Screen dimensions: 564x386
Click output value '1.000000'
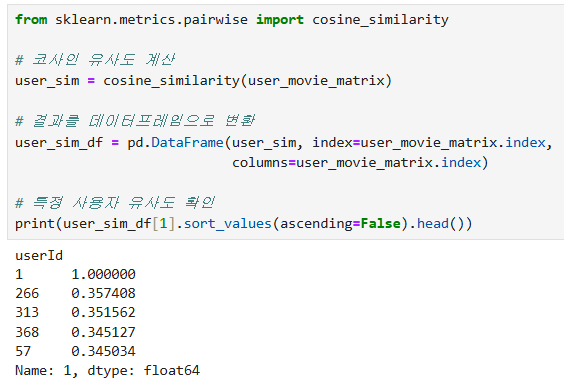103,274
